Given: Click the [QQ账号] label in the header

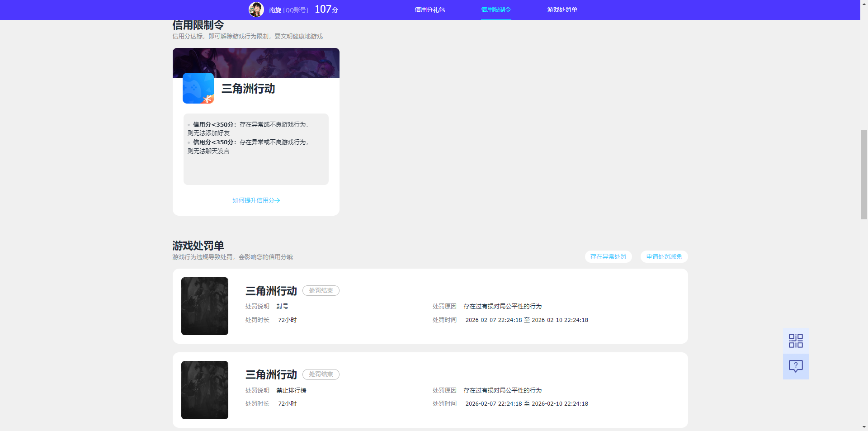Looking at the screenshot, I should pyautogui.click(x=296, y=10).
